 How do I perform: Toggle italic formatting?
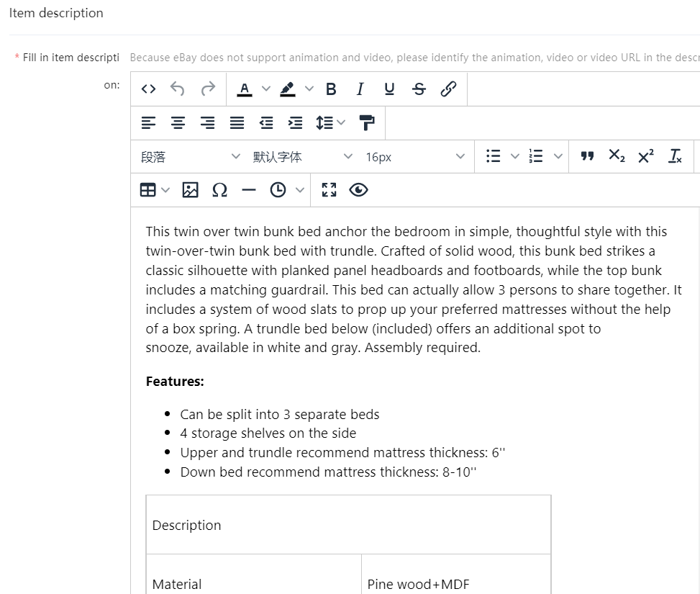point(360,89)
